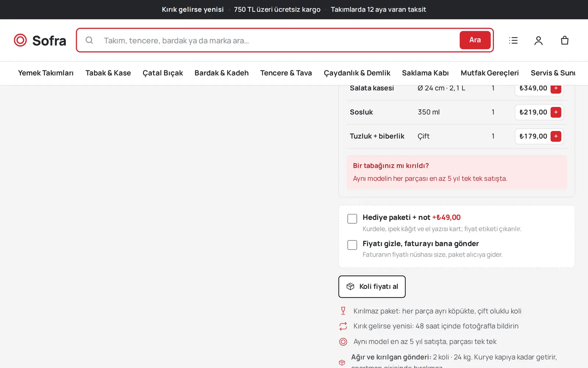Viewport: 588px width, 368px height.
Task: Click the ₺219,00 price of Sosluk
Action: click(x=533, y=112)
